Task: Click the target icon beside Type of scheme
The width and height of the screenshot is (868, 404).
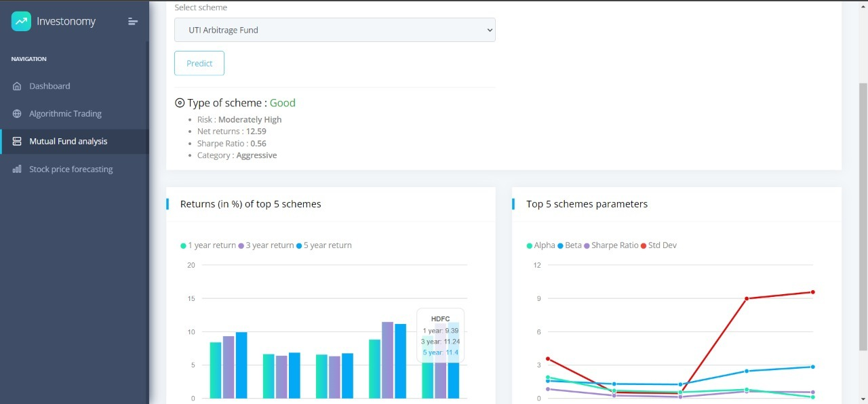Action: coord(180,103)
